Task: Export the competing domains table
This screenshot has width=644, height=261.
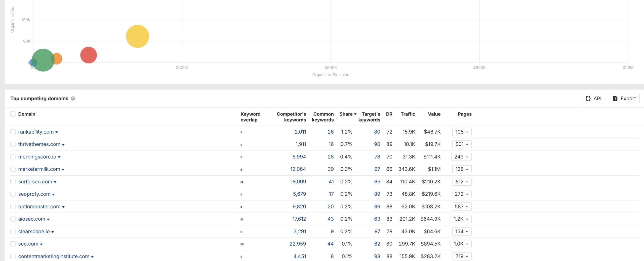Action: (624, 98)
